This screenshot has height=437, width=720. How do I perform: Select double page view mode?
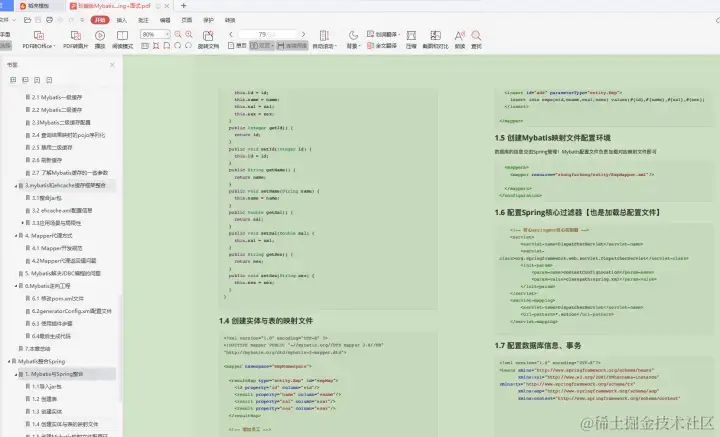click(262, 45)
